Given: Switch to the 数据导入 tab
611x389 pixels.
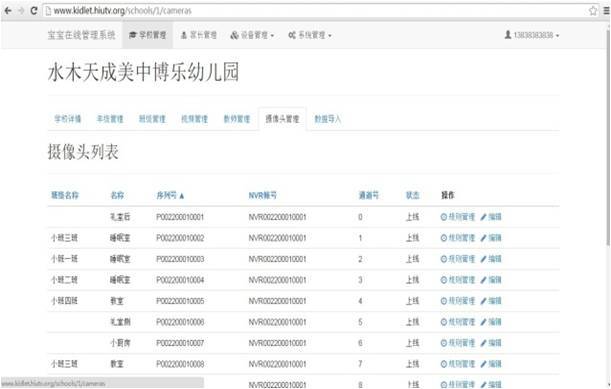Looking at the screenshot, I should click(x=328, y=119).
